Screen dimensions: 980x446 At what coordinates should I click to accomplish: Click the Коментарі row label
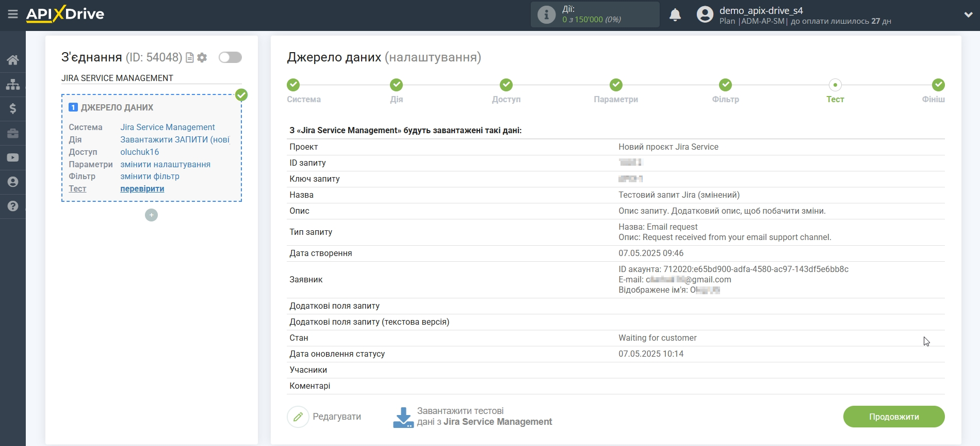(x=310, y=386)
